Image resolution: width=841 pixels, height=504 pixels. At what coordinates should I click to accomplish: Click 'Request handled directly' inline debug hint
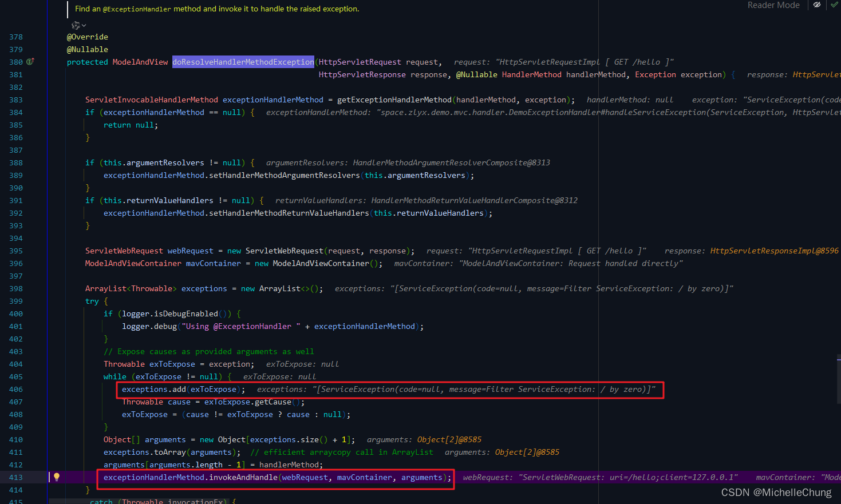(623, 263)
